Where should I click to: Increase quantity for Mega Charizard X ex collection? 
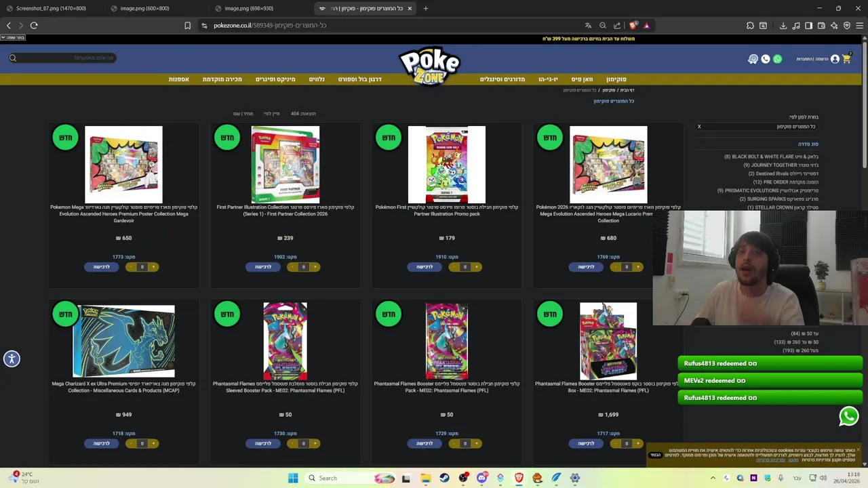coord(154,443)
